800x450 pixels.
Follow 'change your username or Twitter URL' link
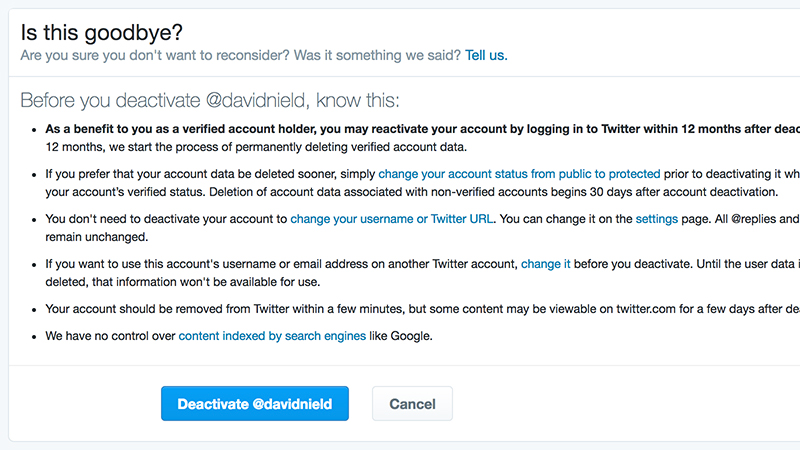click(x=392, y=219)
